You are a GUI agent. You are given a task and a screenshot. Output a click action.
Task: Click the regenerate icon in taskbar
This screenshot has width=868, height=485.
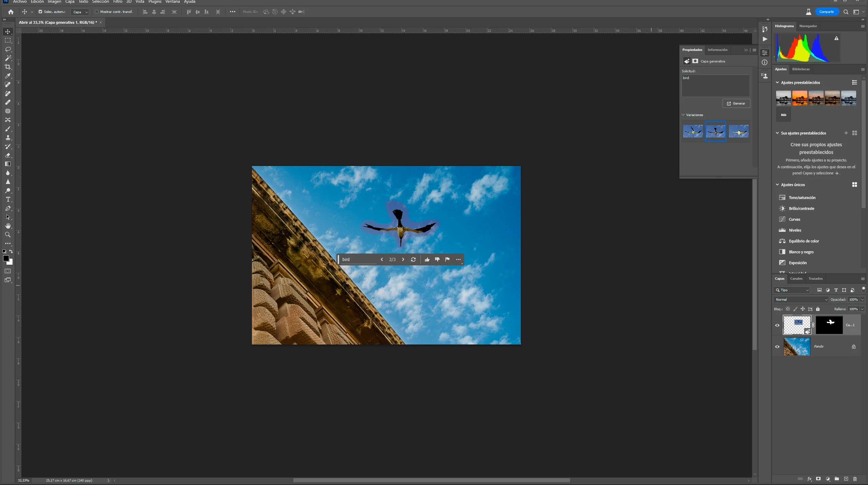point(413,260)
